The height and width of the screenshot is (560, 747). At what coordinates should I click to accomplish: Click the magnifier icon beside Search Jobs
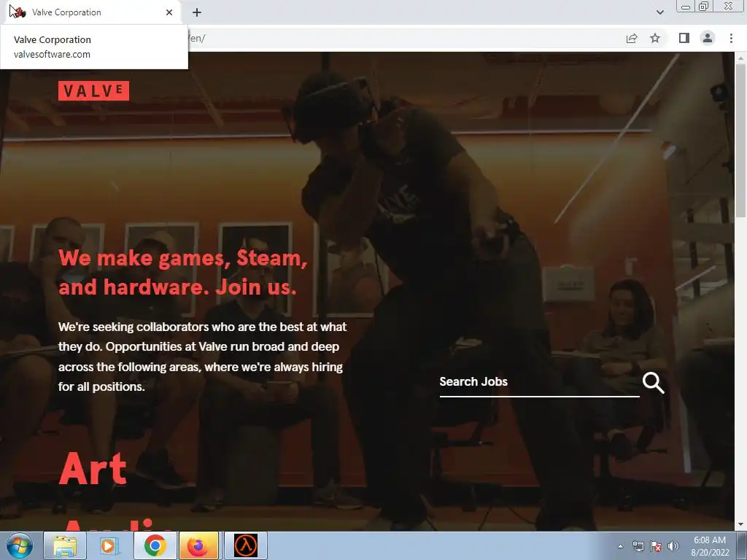click(x=653, y=382)
